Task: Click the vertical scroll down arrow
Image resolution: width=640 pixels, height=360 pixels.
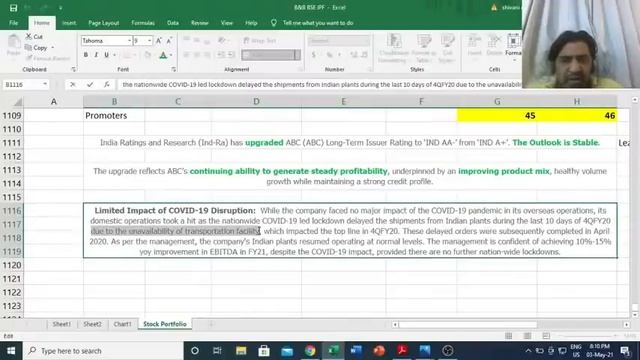Action: 635,315
